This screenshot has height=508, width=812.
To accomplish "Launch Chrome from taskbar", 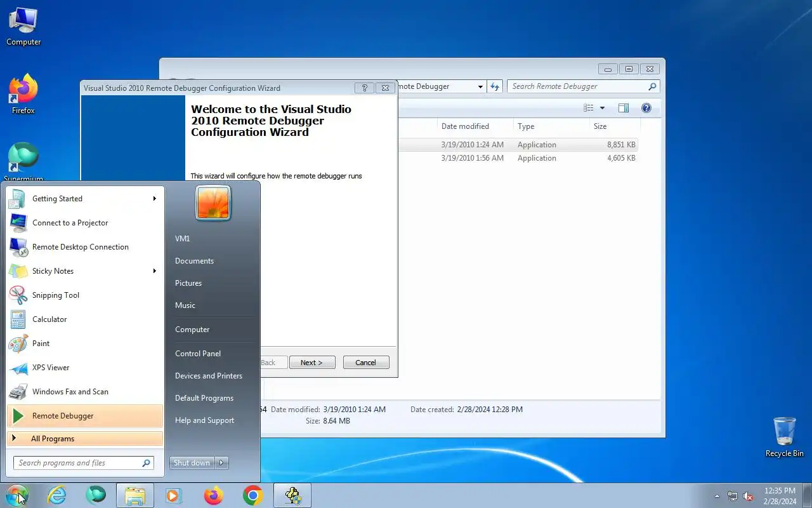I will (x=252, y=495).
